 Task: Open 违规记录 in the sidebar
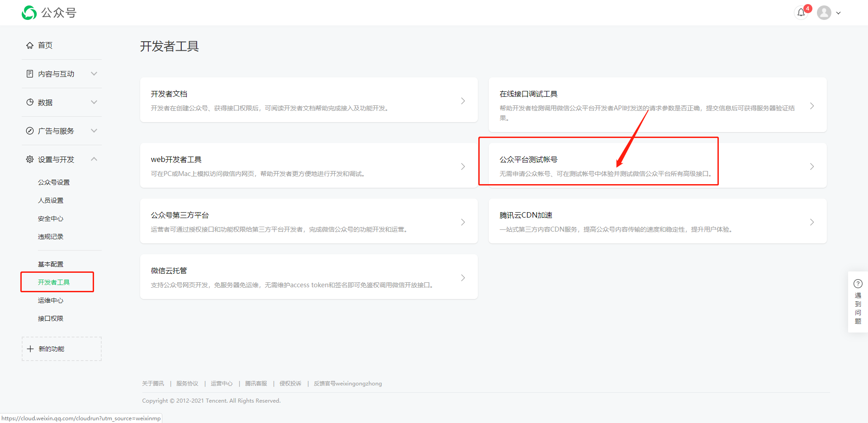(51, 237)
